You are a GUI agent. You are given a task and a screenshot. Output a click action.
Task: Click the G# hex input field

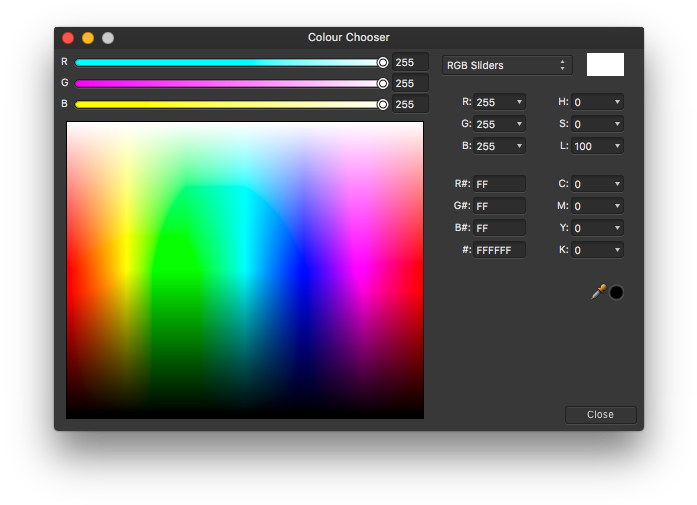(x=499, y=206)
